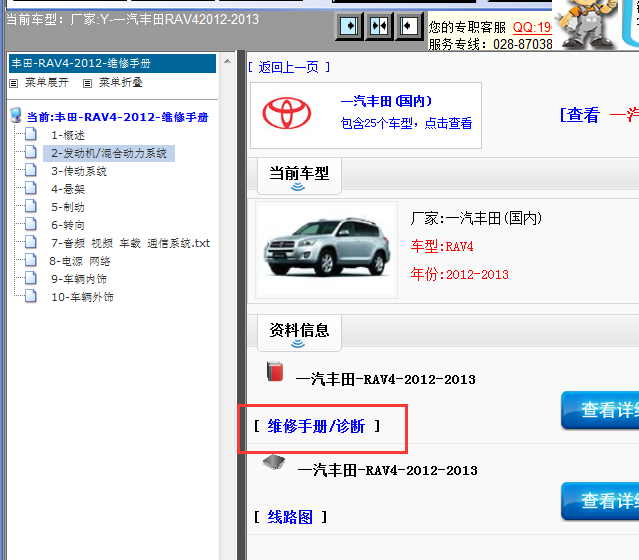
Task: Collapse the 当前车型 section chevron
Action: coord(298,187)
